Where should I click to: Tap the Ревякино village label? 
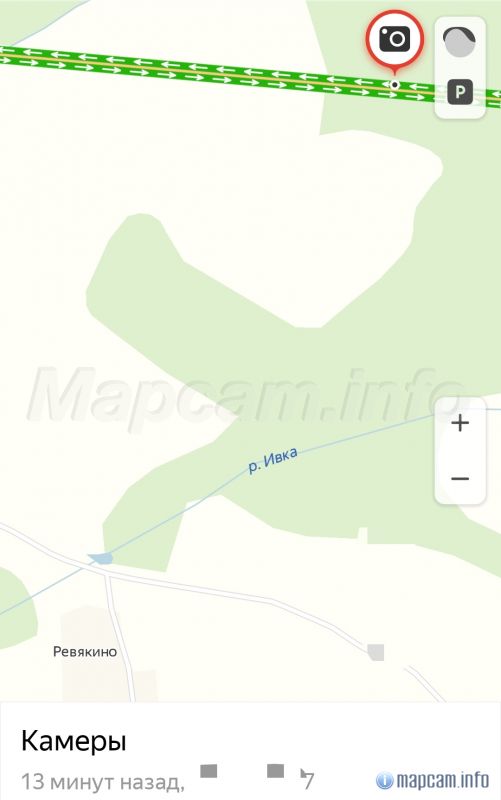click(85, 652)
